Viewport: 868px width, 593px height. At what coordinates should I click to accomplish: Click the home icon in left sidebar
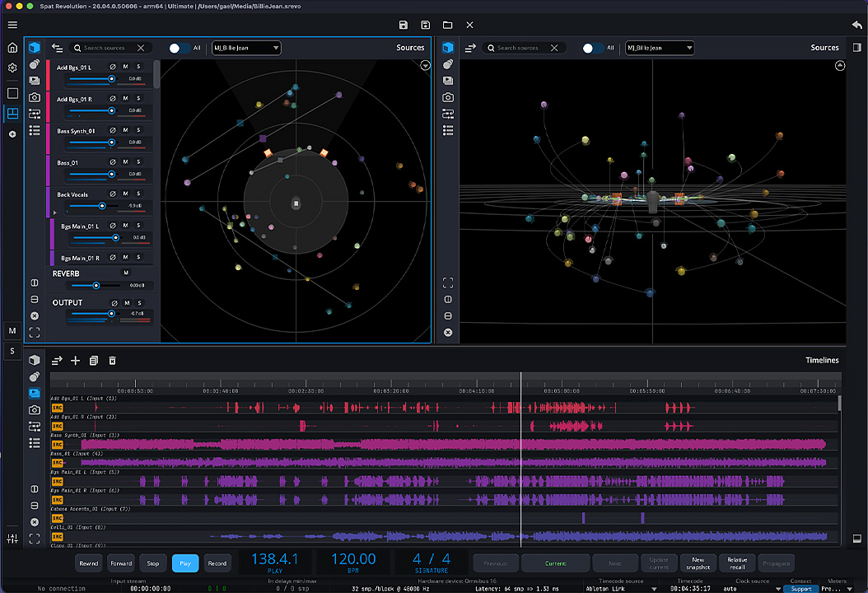[12, 48]
